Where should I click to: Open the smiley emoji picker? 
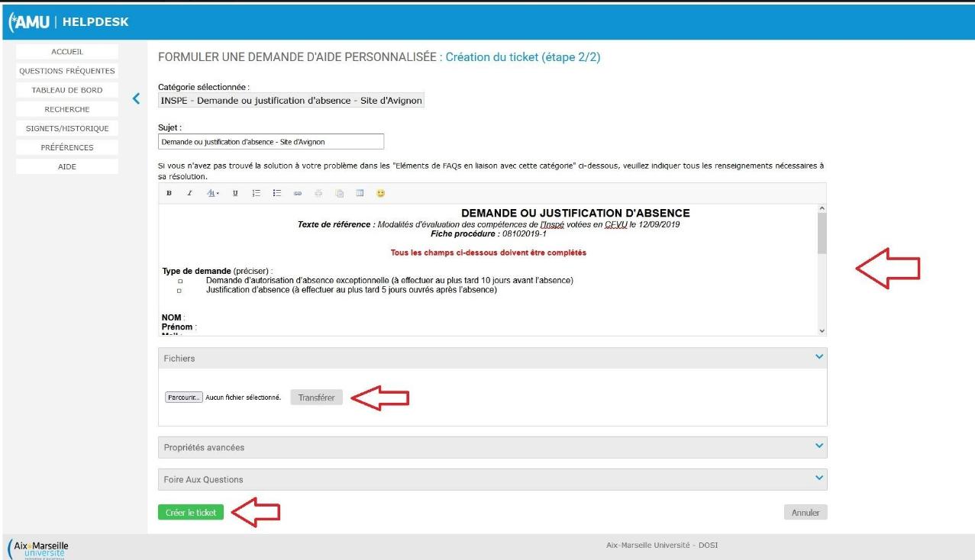(380, 194)
